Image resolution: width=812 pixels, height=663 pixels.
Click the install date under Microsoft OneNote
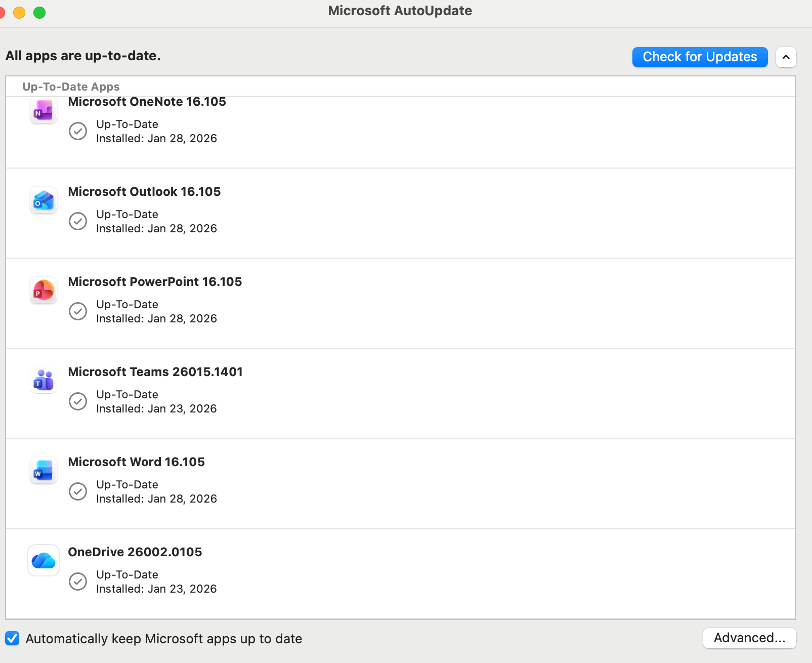tap(157, 139)
